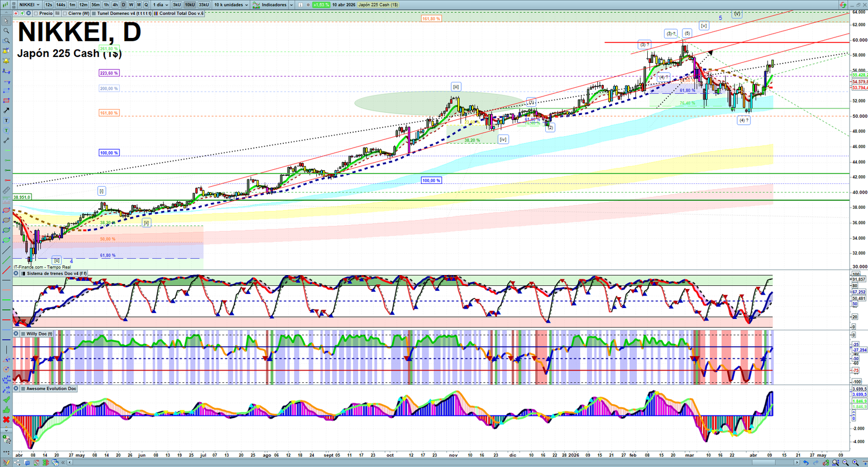
Task: Click the '223,60 %' Fibonacci label
Action: pos(108,73)
